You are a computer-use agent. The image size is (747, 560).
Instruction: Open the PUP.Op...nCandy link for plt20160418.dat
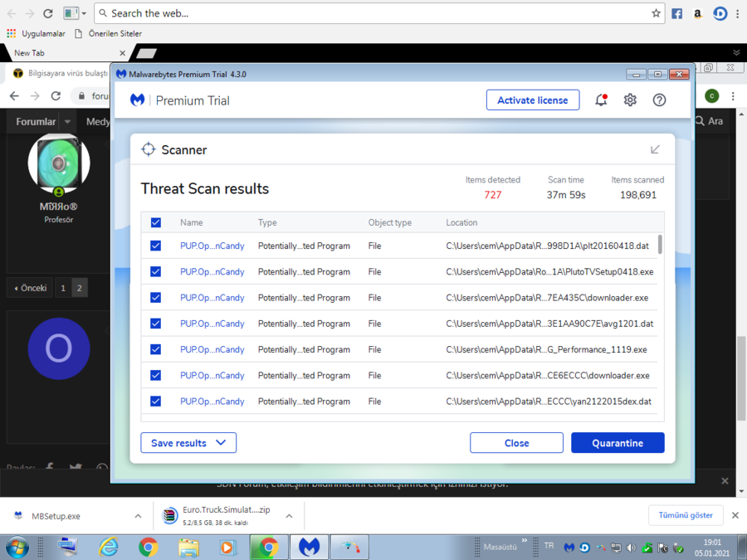pyautogui.click(x=212, y=246)
